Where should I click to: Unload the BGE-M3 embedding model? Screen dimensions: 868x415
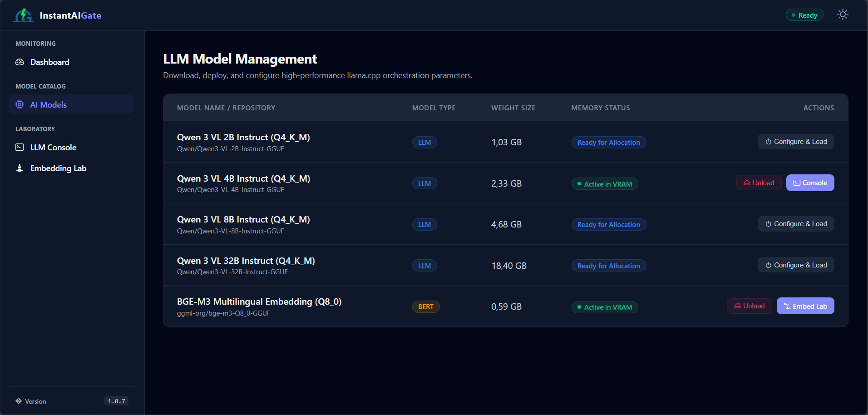click(749, 306)
